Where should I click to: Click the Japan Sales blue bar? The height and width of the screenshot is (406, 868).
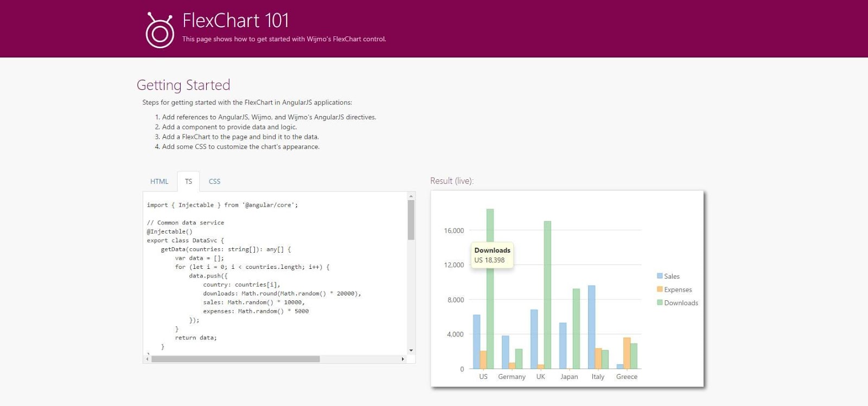563,346
